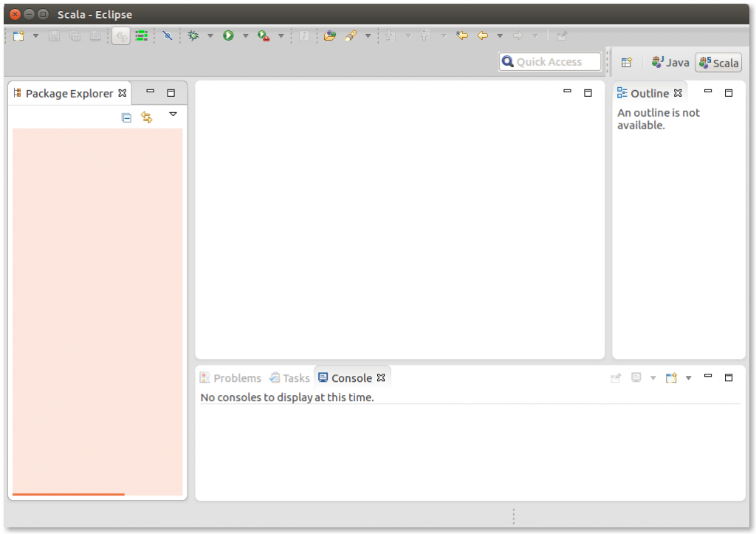This screenshot has height=534, width=756.
Task: Click the Display Selected Console icon
Action: coord(636,377)
